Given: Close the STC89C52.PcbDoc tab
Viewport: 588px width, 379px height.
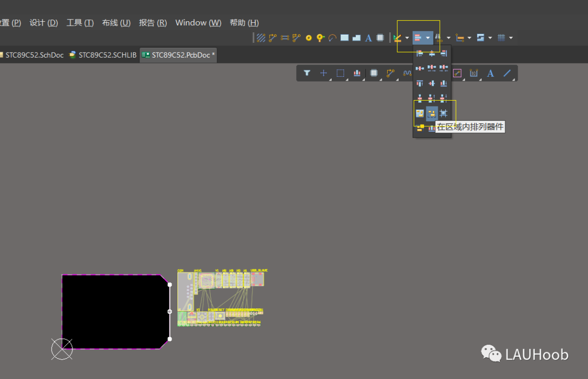Looking at the screenshot, I should [x=213, y=54].
